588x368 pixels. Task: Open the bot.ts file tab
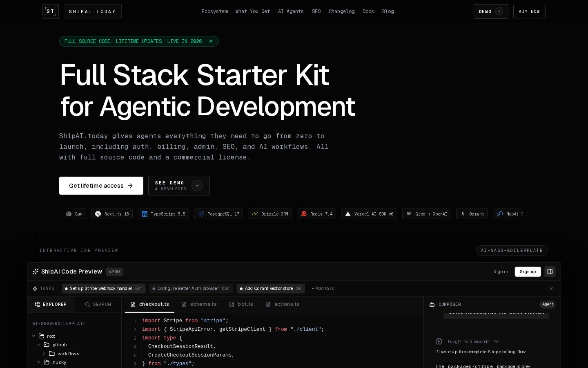point(241,305)
